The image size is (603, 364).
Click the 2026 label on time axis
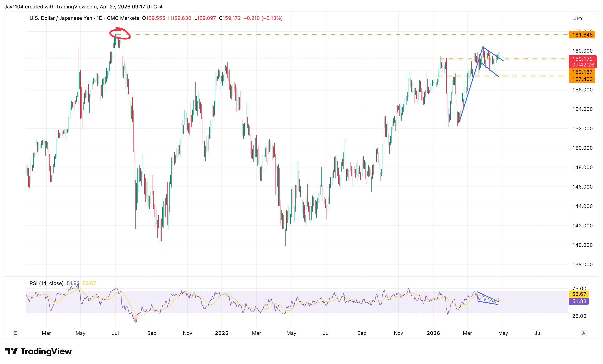[433, 333]
